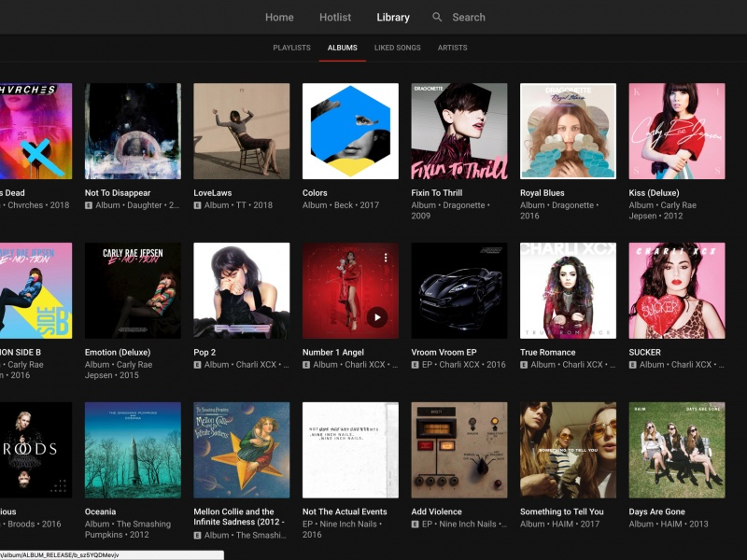Click the Number 1 Angel title

(x=333, y=353)
